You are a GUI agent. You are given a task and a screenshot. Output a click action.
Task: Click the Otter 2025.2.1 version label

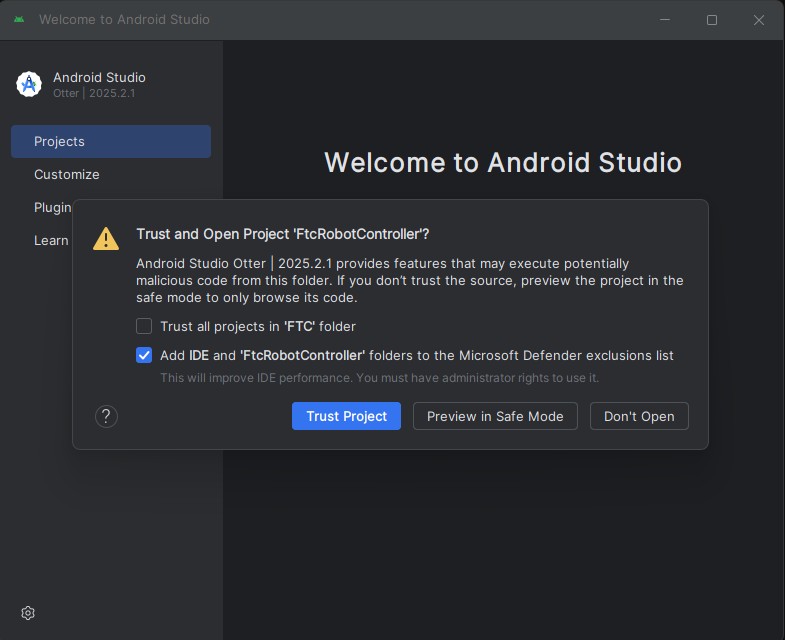94,93
